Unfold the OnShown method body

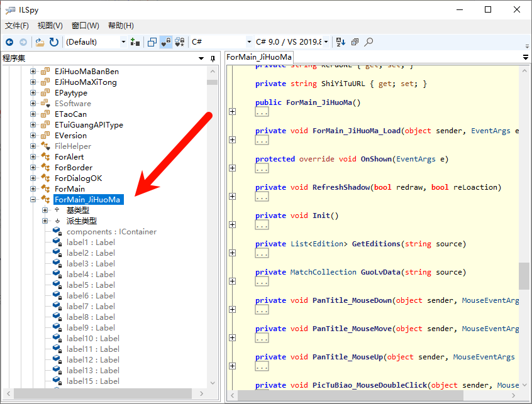tap(233, 168)
